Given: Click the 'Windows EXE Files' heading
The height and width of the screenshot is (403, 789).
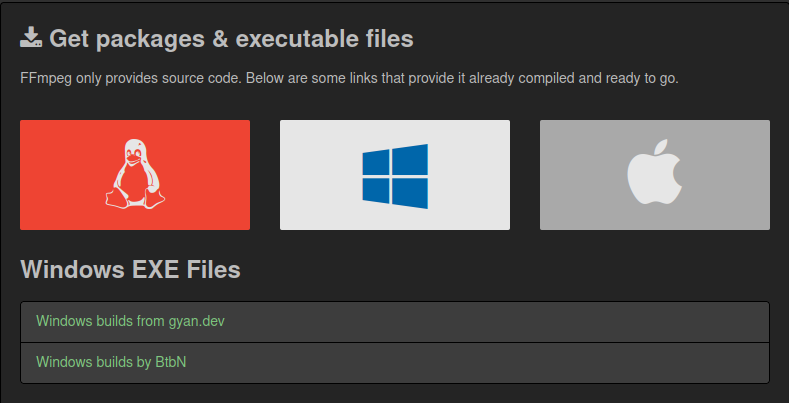Looking at the screenshot, I should [130, 269].
